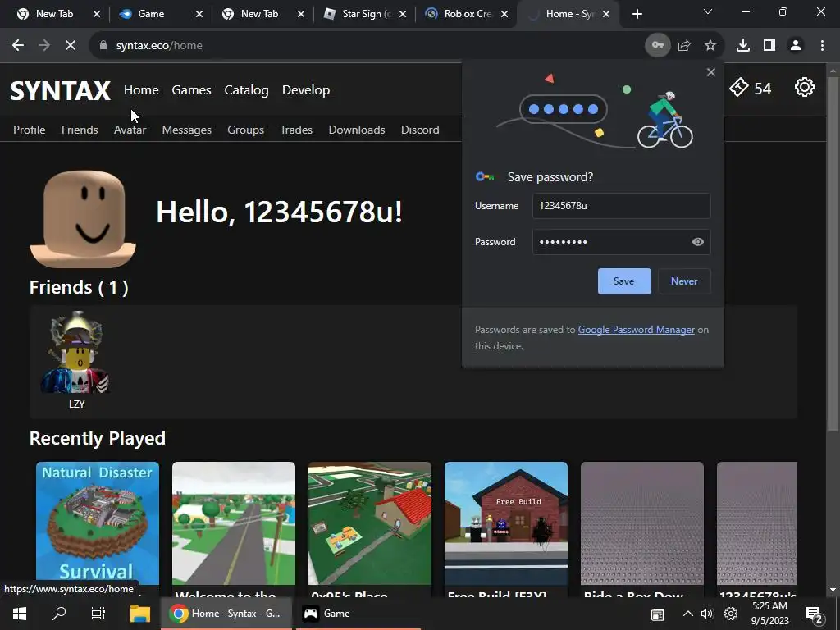Open Windows taskbar search
Image resolution: width=840 pixels, height=630 pixels.
click(59, 614)
